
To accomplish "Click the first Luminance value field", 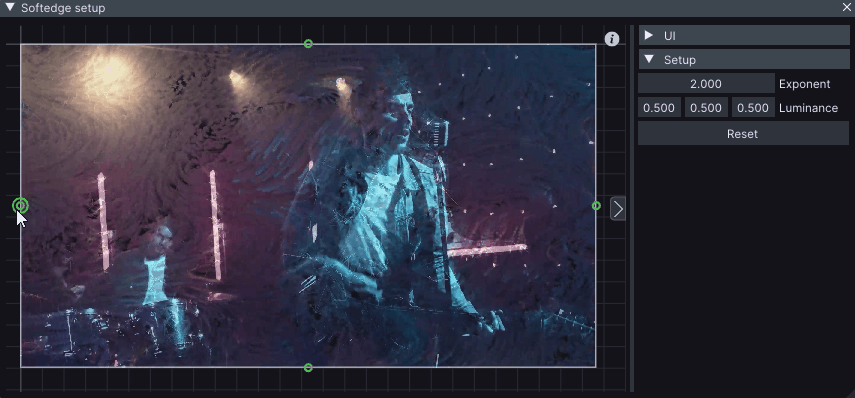I will pos(659,108).
